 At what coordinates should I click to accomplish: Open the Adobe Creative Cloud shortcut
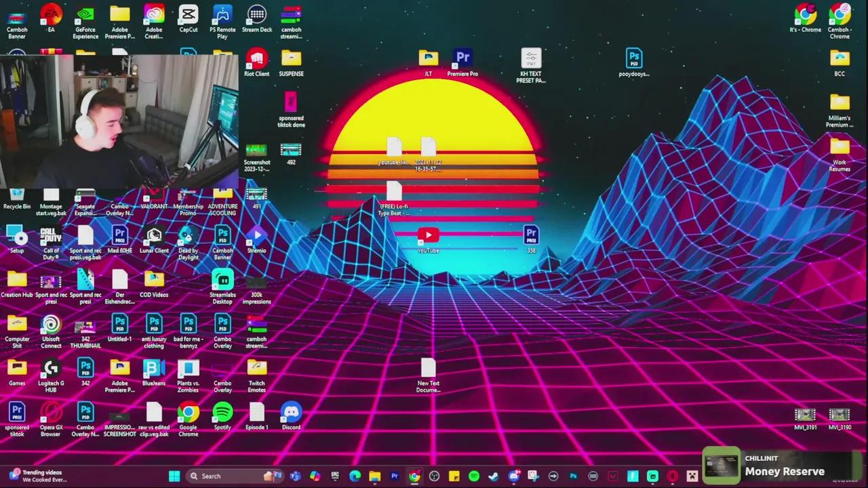(154, 22)
